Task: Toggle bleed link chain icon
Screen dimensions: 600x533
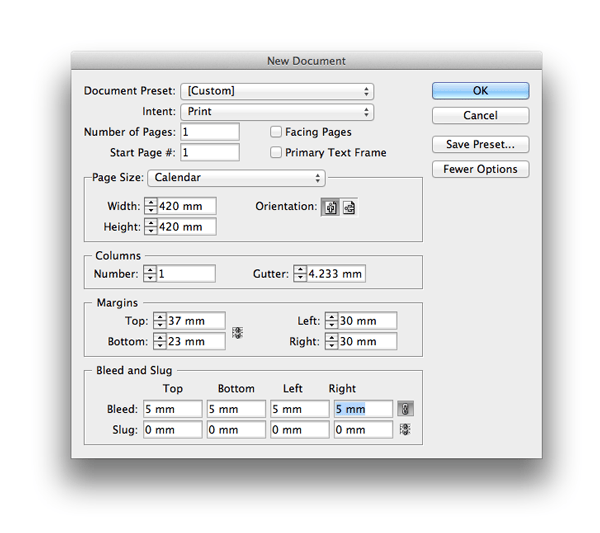Action: (x=405, y=409)
